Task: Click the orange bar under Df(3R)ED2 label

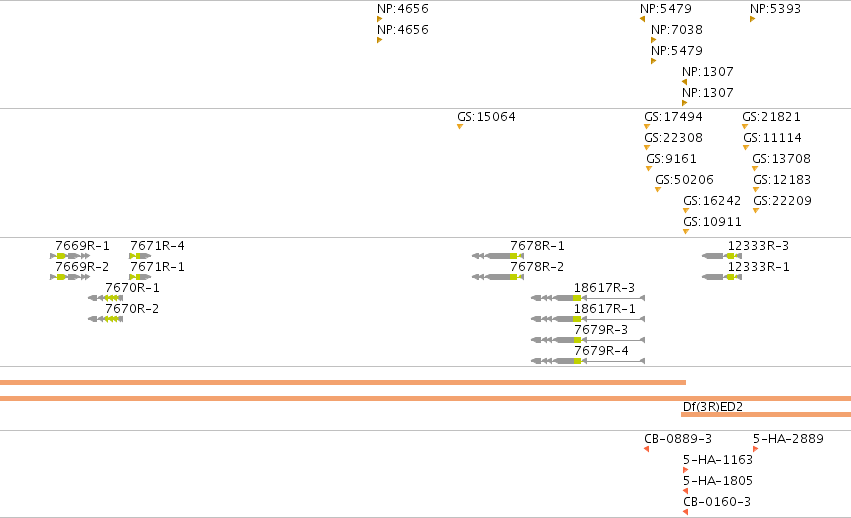Action: [766, 414]
